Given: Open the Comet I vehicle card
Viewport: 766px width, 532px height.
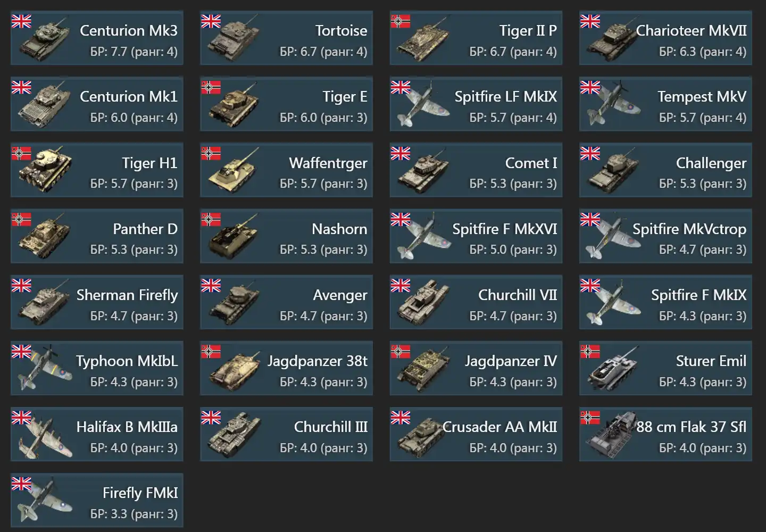Looking at the screenshot, I should click(x=476, y=170).
